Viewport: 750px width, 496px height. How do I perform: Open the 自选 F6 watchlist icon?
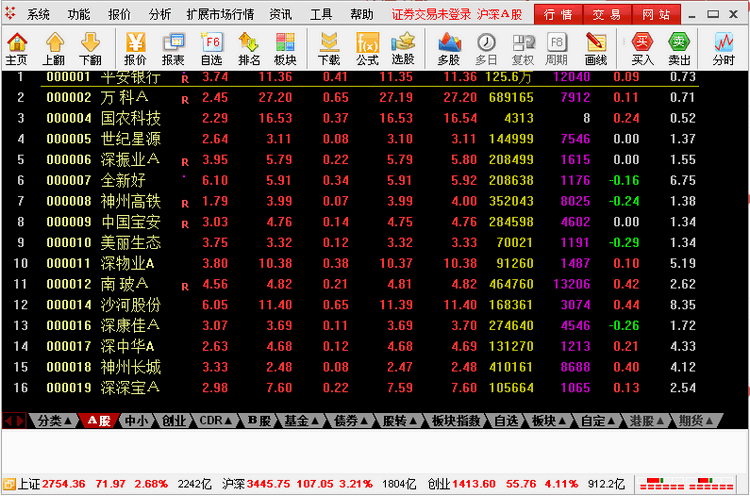click(x=211, y=48)
